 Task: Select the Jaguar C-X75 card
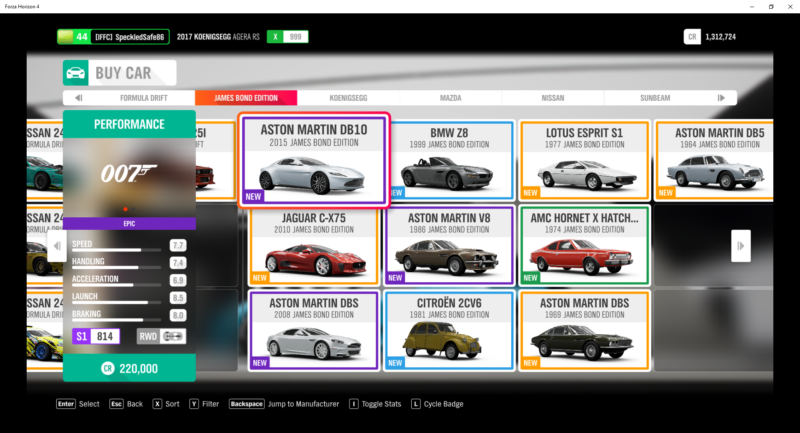click(314, 245)
